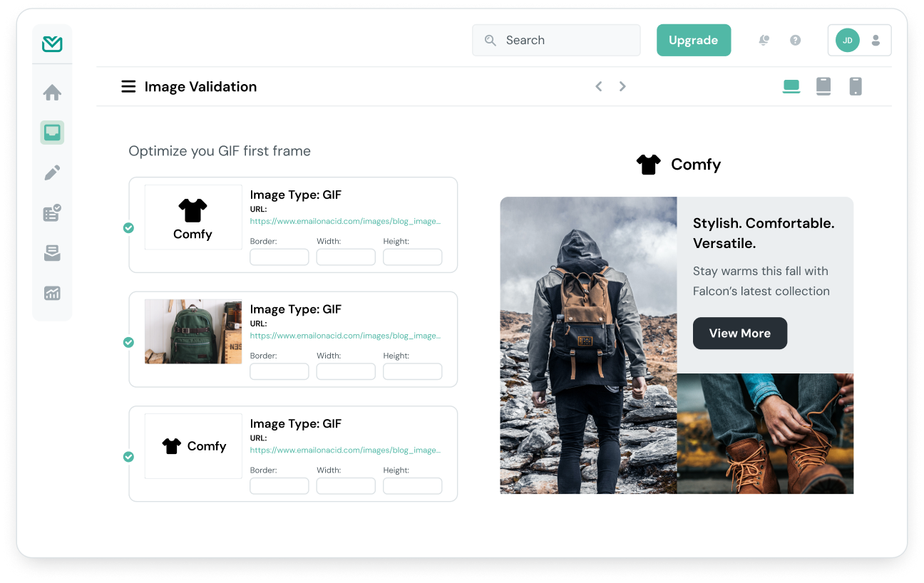Select the JD avatar badge
924x583 pixels.
pos(848,41)
